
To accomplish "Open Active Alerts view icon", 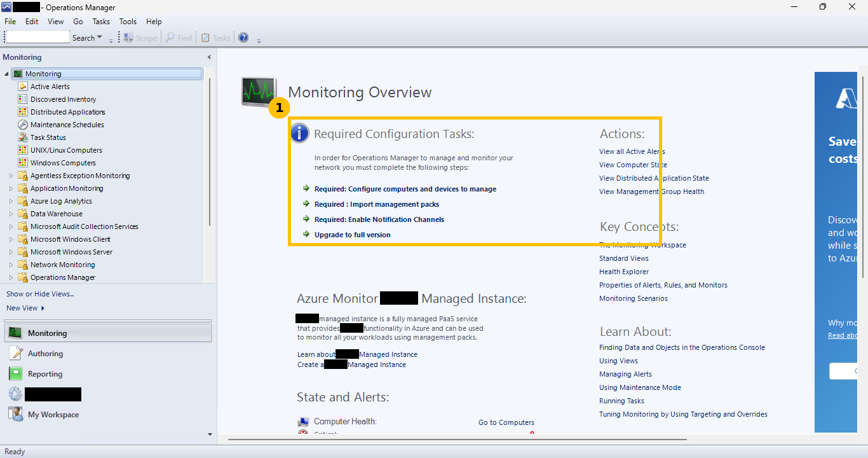I will click(x=23, y=87).
